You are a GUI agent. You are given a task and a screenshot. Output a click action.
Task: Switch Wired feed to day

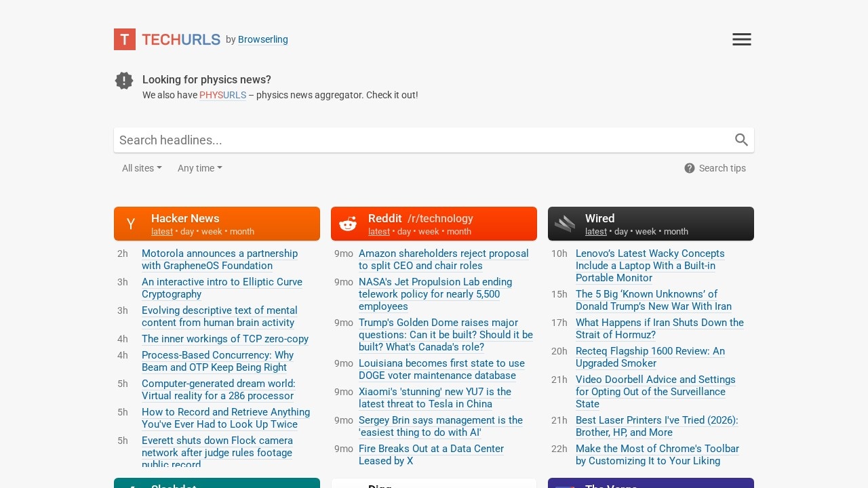click(621, 232)
